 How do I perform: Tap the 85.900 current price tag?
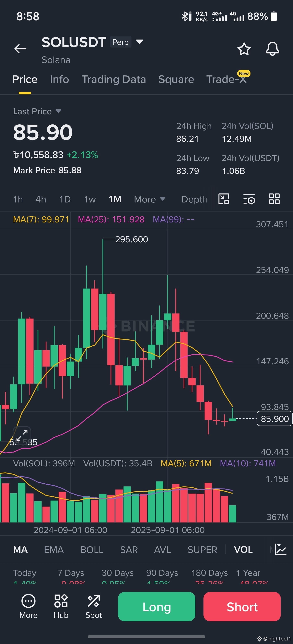pyautogui.click(x=274, y=419)
